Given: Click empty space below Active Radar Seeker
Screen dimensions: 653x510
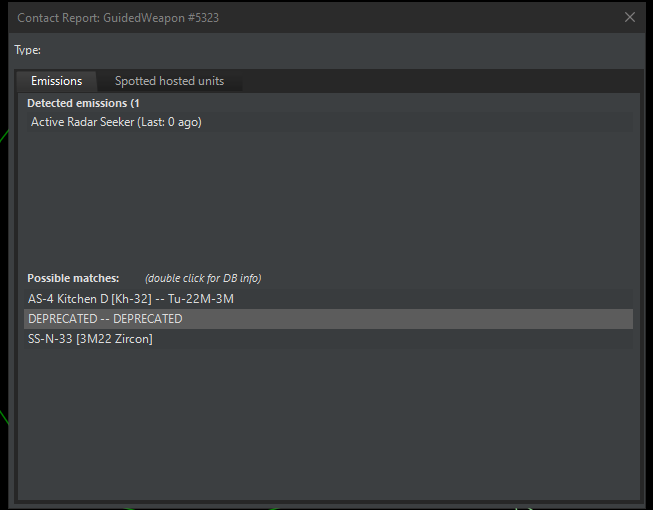Looking at the screenshot, I should (x=326, y=200).
